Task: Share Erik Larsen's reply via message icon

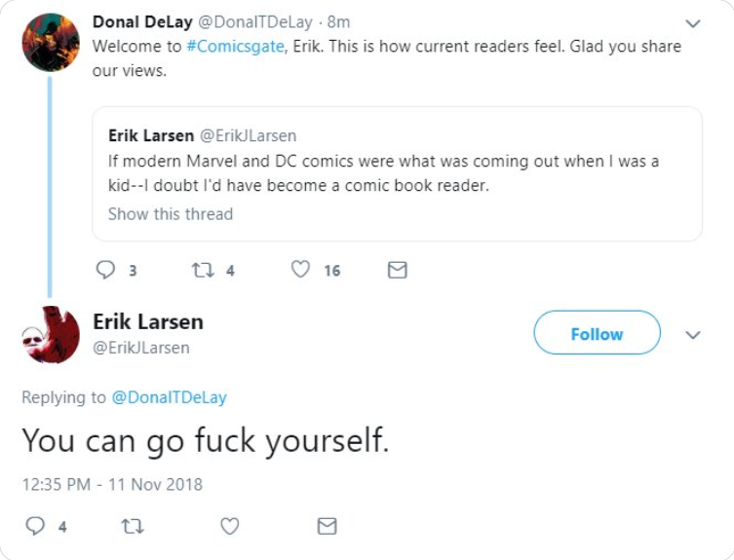Action: click(327, 526)
